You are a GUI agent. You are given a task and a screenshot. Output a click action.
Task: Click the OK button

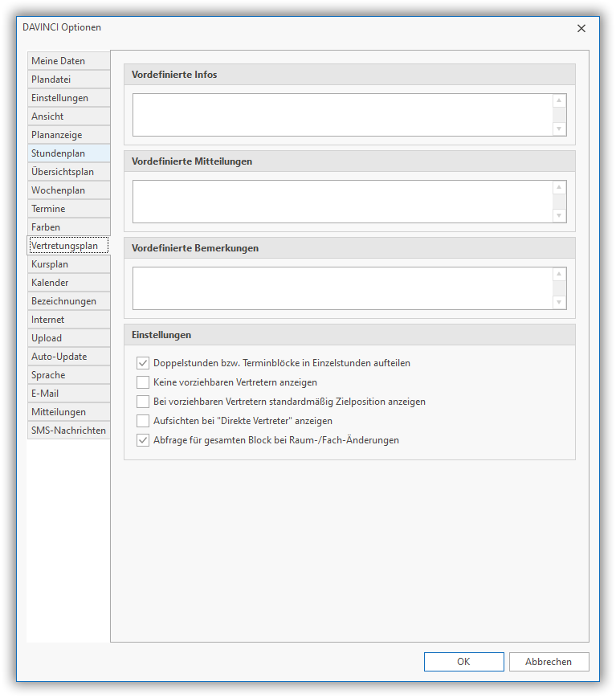point(463,662)
